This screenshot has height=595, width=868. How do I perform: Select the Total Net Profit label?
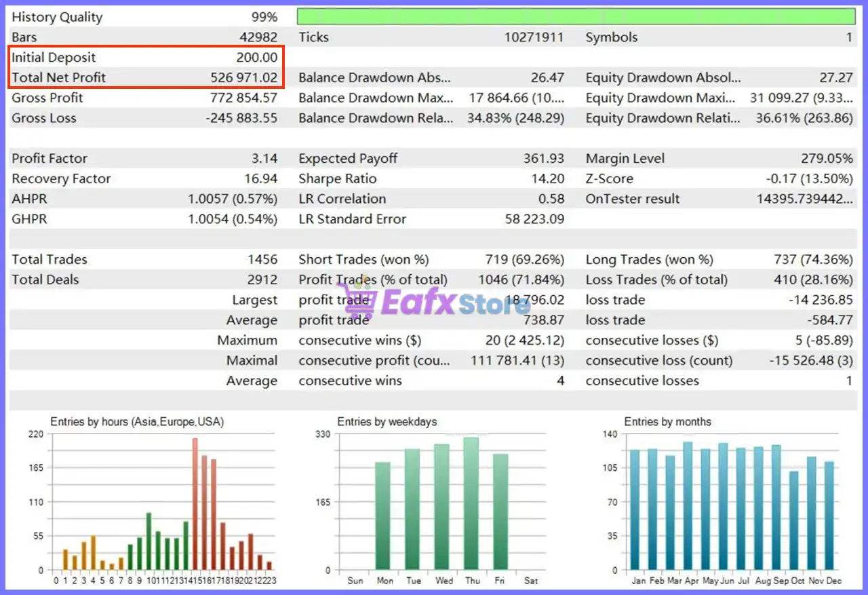coord(59,78)
